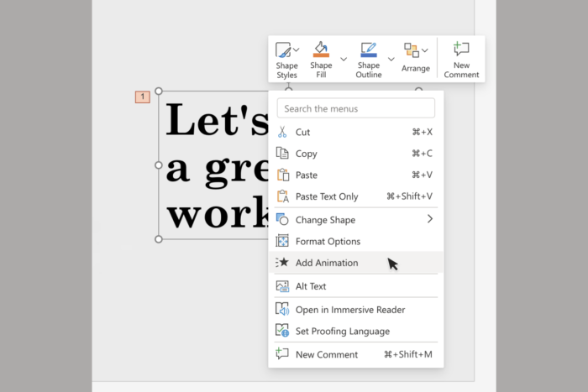Image resolution: width=588 pixels, height=392 pixels.
Task: Choose Add Animation menu entry
Action: tap(356, 263)
